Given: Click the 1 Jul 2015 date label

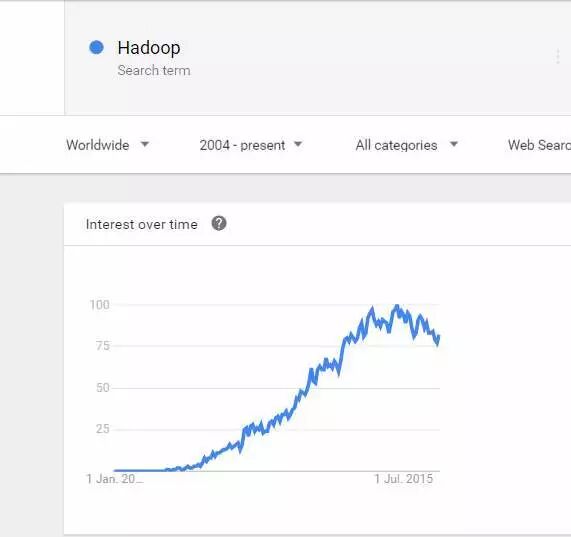Looking at the screenshot, I should pos(404,479).
